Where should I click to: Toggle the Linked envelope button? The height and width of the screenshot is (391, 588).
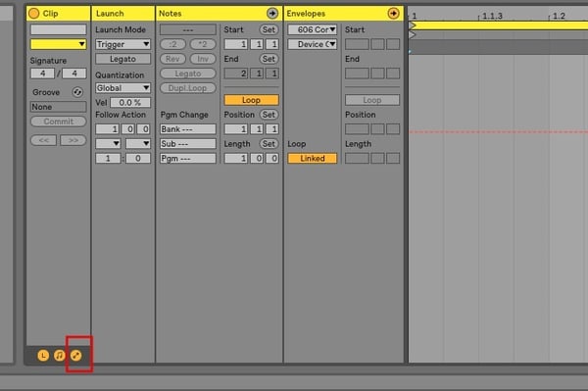pos(313,158)
